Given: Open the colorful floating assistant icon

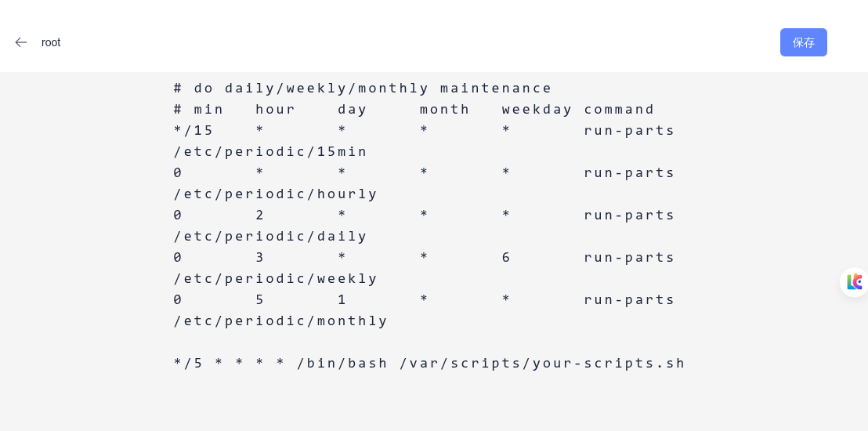Looking at the screenshot, I should coord(854,282).
